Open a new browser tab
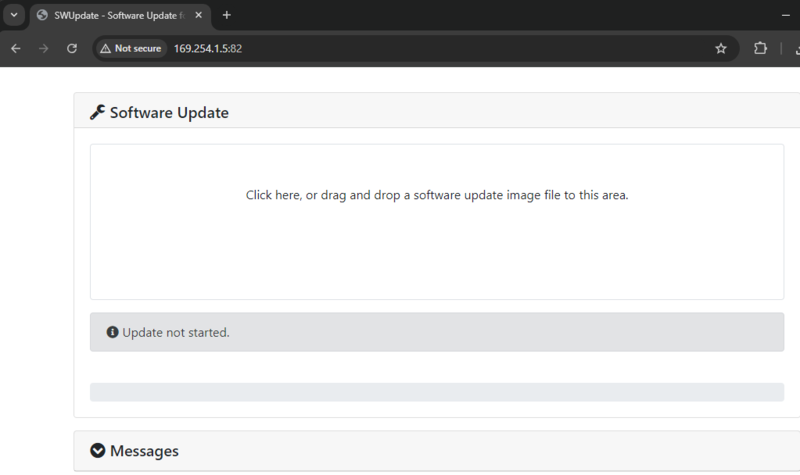This screenshot has width=800, height=475. (x=227, y=15)
